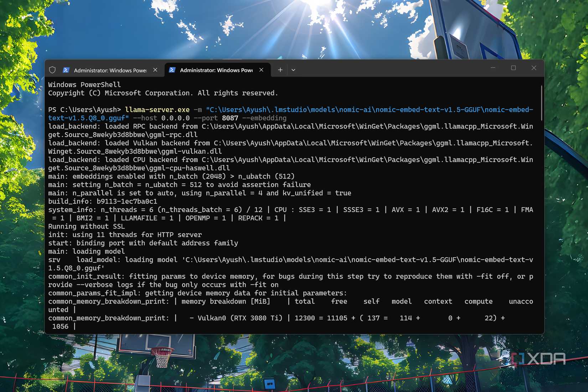Click 'init: using 11 threads for HTTP server'

125,234
